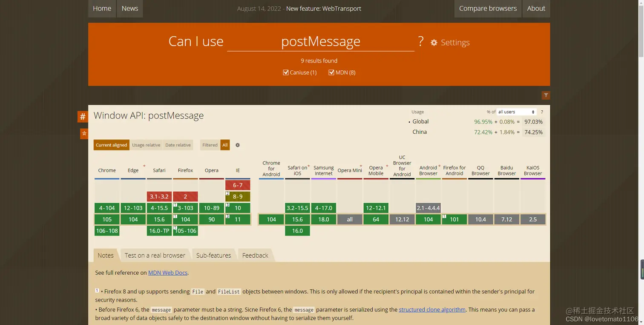Open the MDN Web Docs link
Image resolution: width=644 pixels, height=325 pixels.
[x=168, y=273]
